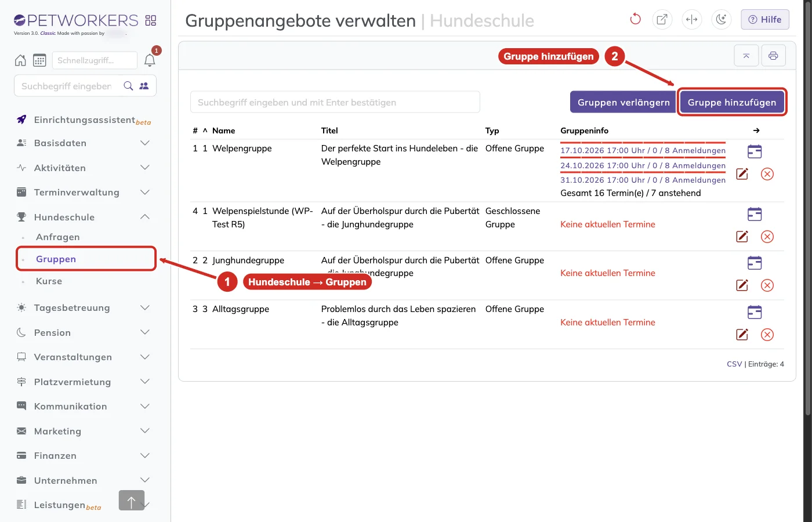This screenshot has width=812, height=522.
Task: Expand the Pension menu chevron
Action: coord(145,332)
